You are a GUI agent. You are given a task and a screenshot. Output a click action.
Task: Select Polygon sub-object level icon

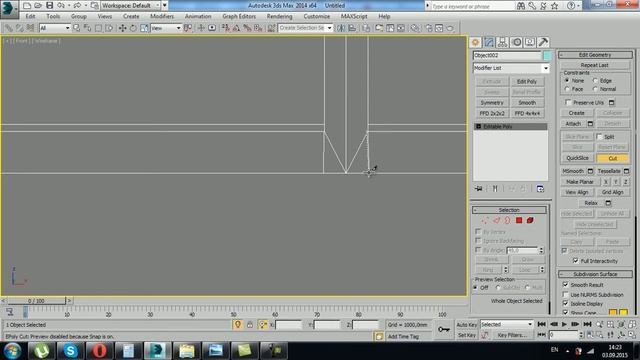tap(519, 220)
